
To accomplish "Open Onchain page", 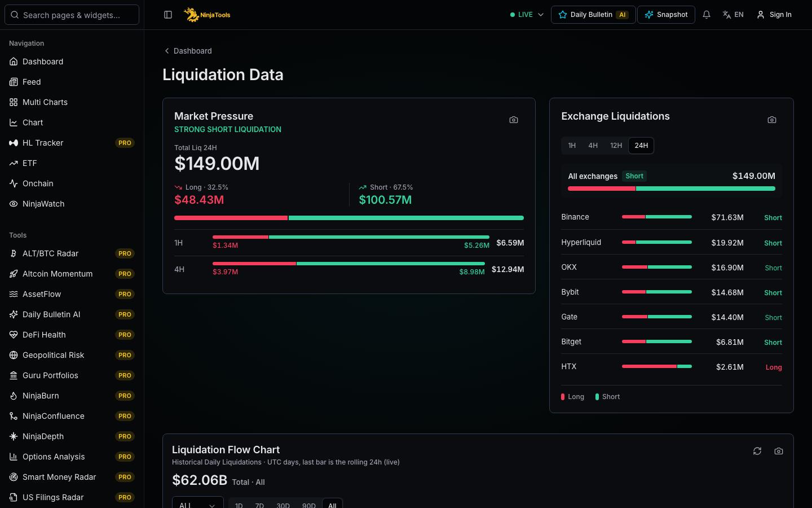I will (72, 183).
